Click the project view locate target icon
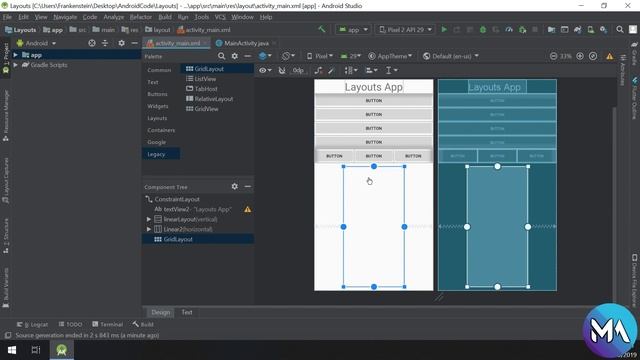Viewport: 640px width, 360px height. click(92, 43)
